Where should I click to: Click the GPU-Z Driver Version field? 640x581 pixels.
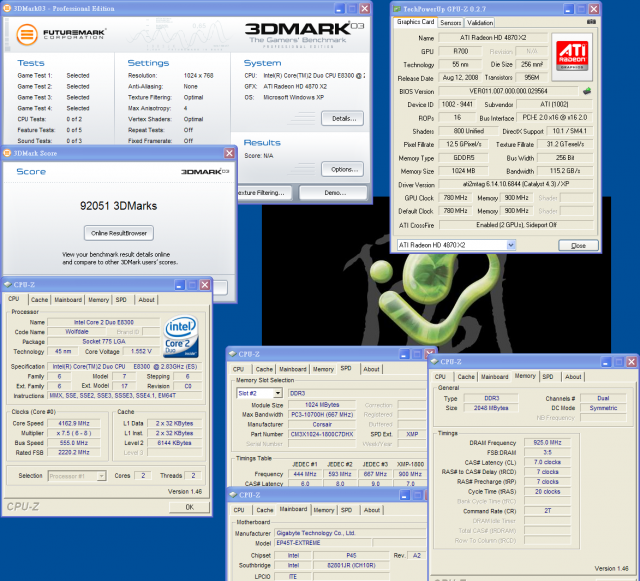click(516, 184)
